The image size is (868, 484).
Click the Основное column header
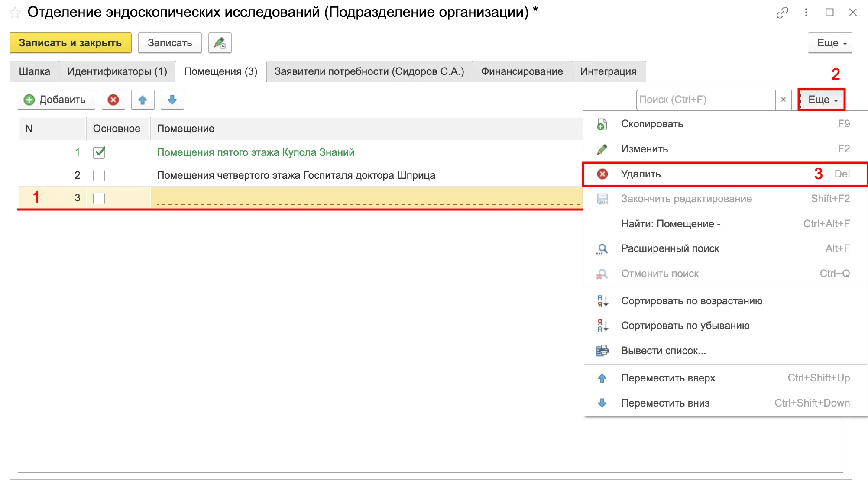click(x=118, y=129)
